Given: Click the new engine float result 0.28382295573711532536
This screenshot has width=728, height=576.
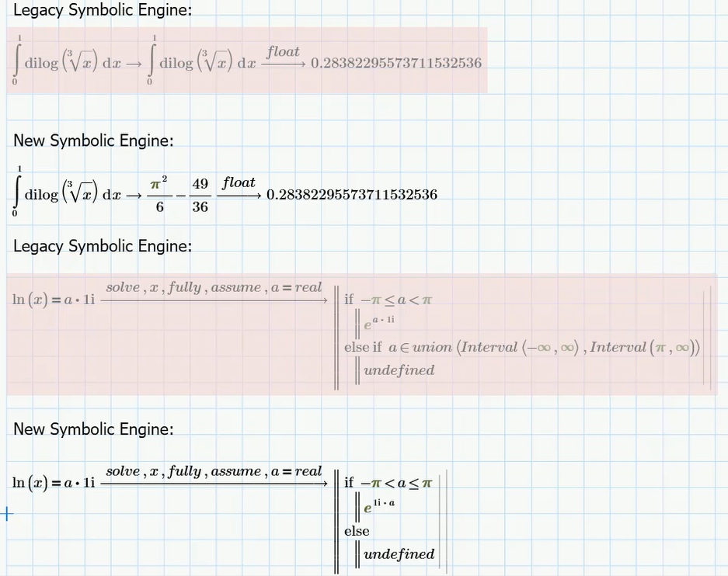Looking at the screenshot, I should click(x=352, y=194).
